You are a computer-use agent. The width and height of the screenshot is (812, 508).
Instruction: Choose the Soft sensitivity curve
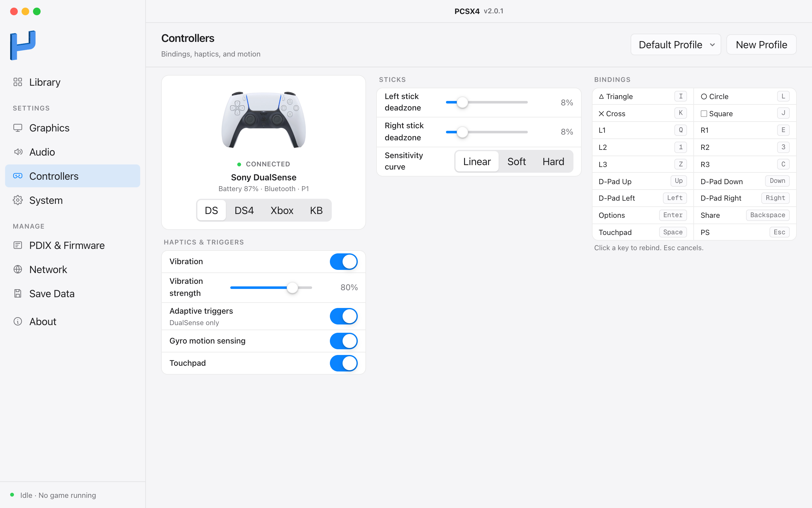coord(516,162)
